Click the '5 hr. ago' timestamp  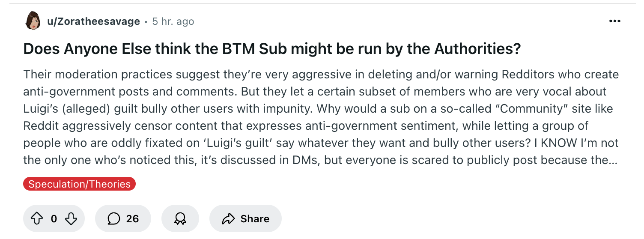[173, 21]
